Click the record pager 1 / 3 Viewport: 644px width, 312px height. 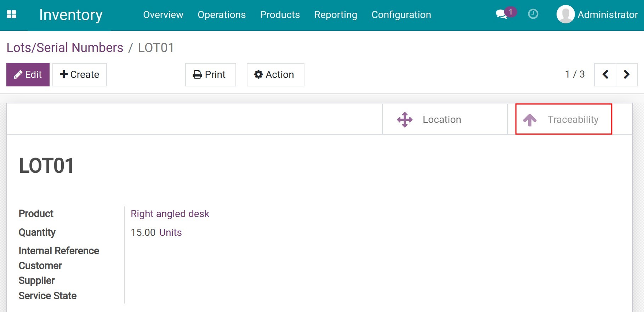click(x=575, y=74)
